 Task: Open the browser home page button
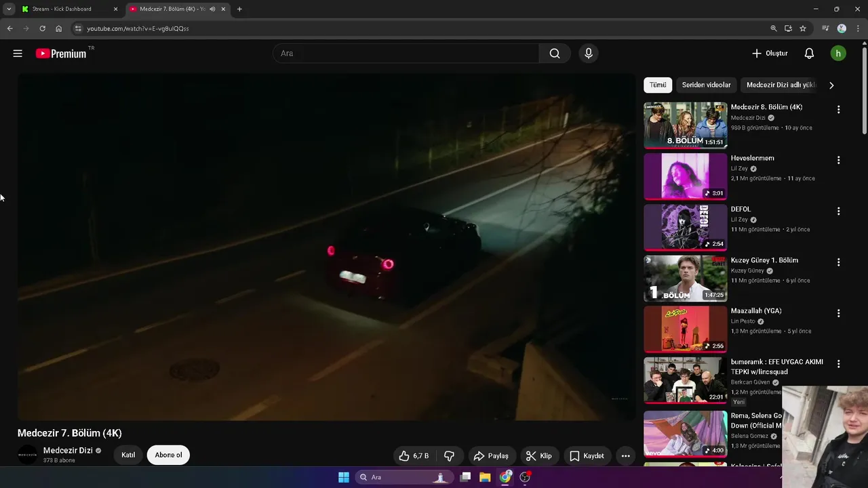(x=58, y=28)
